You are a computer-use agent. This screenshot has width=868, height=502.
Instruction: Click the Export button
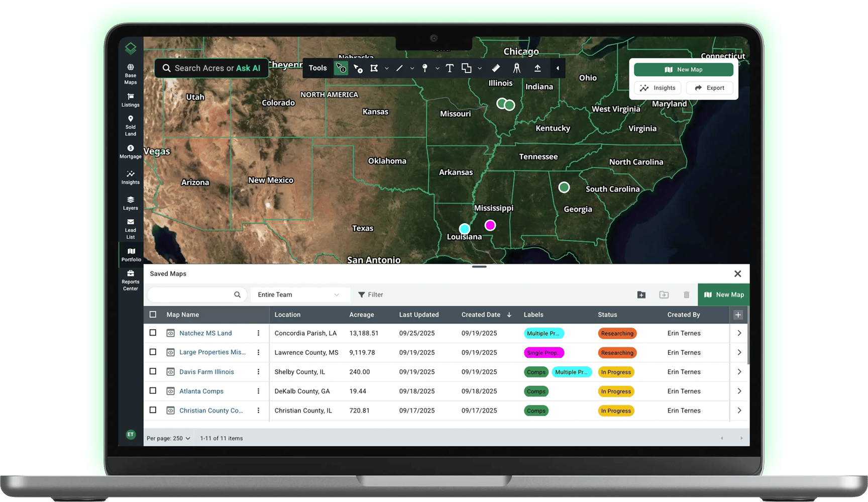pos(710,88)
